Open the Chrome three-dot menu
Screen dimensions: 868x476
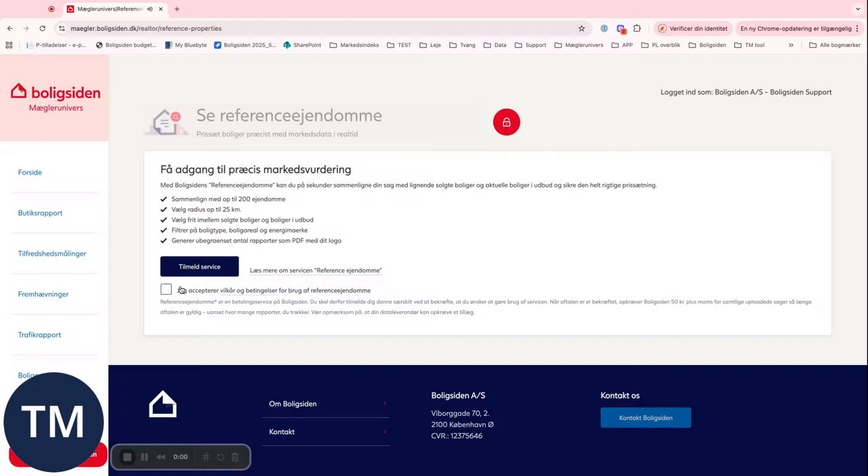point(858,28)
